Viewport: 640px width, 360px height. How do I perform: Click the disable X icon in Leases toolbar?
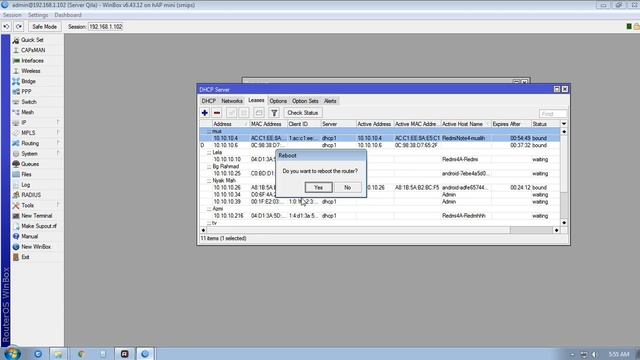tap(244, 113)
